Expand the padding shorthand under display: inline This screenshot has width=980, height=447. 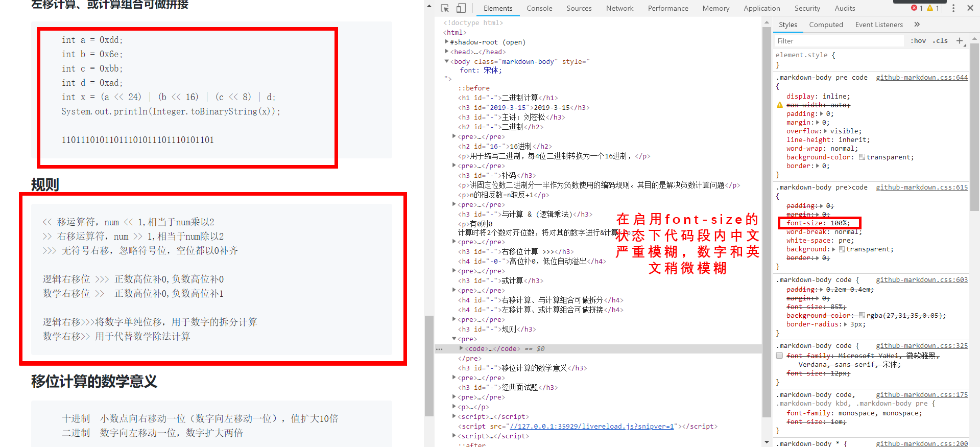pyautogui.click(x=821, y=114)
